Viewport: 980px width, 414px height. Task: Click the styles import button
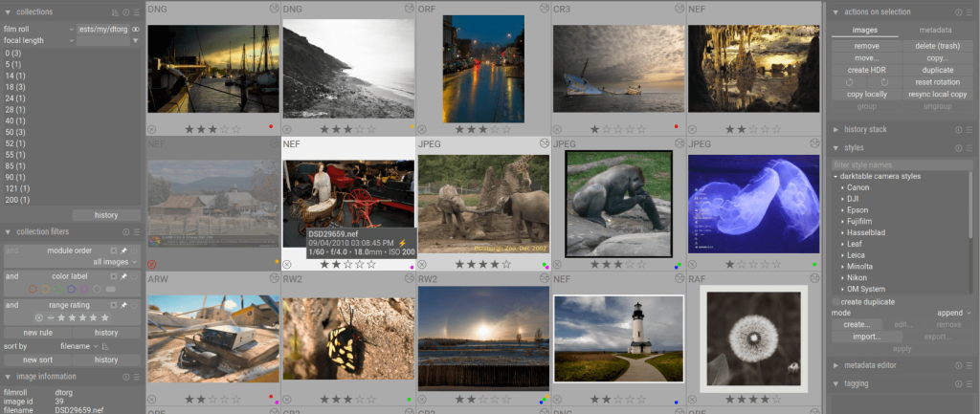point(866,338)
